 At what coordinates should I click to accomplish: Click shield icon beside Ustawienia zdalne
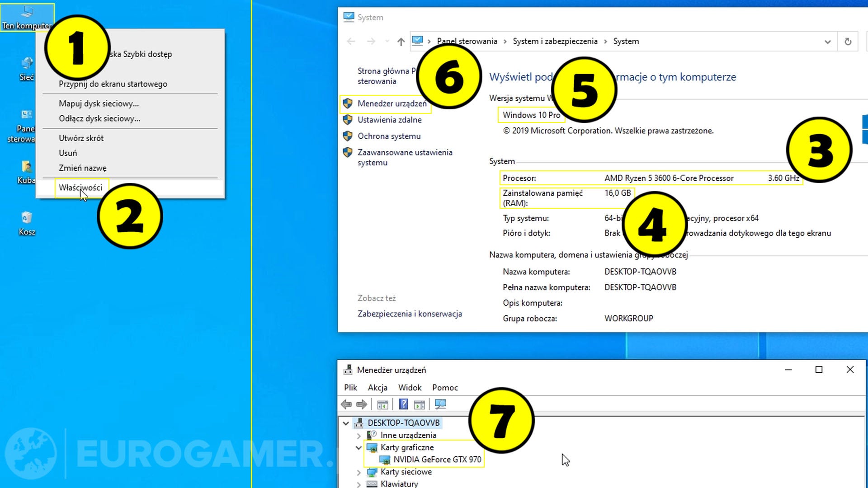pos(348,120)
